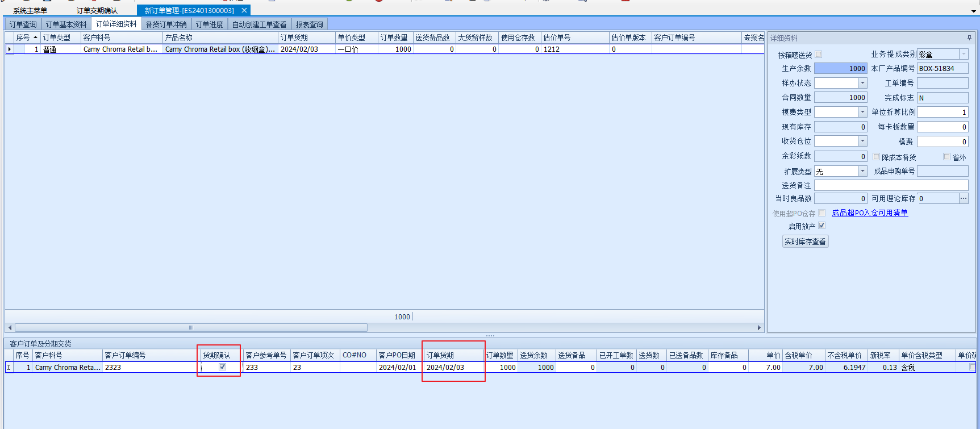Open the 订单进度 tab

pyautogui.click(x=210, y=24)
